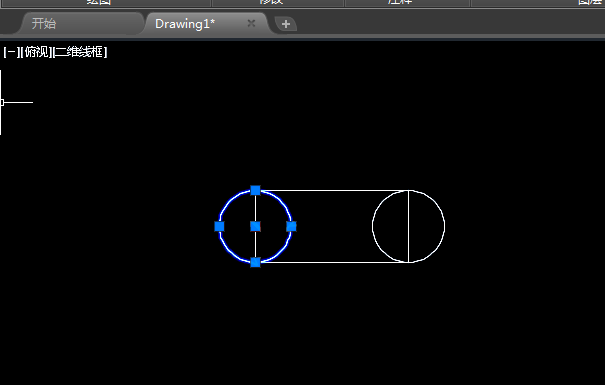Open the 俯视 view controls menu

coord(37,52)
